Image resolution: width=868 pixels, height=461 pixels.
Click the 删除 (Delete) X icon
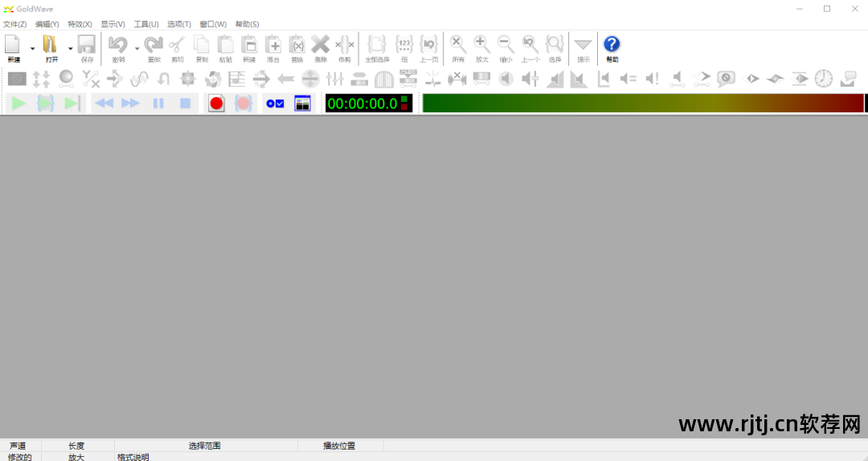(x=321, y=44)
